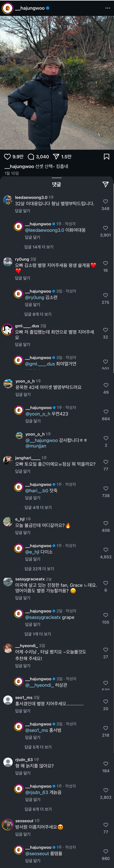Expand 답글 22개 더 보기 replies
This screenshot has height=868, width=114.
(x=39, y=569)
